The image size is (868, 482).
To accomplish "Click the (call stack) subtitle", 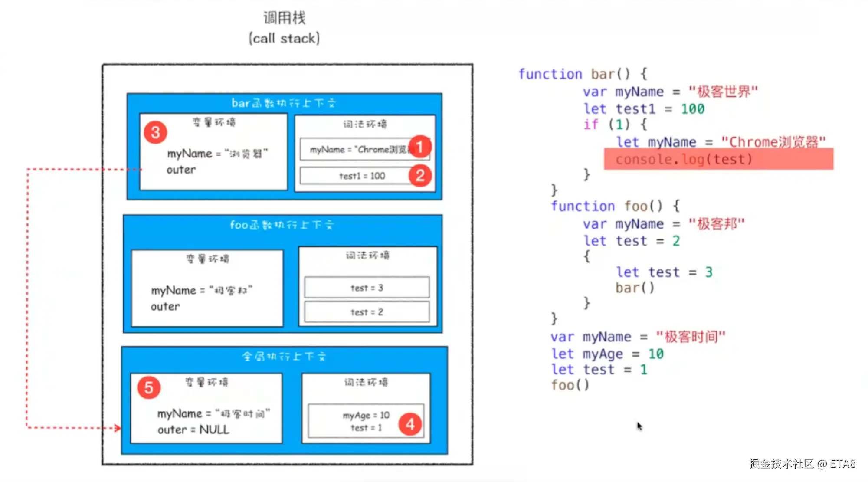I will 285,38.
